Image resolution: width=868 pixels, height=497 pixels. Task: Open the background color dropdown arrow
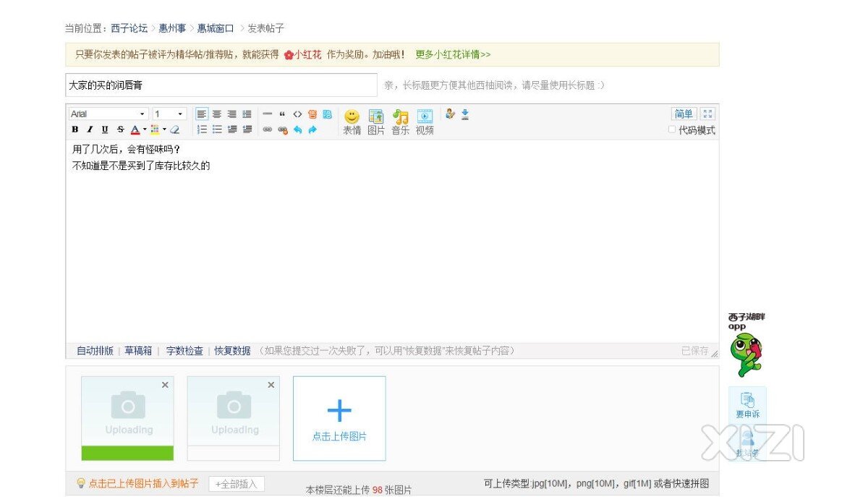pos(164,129)
